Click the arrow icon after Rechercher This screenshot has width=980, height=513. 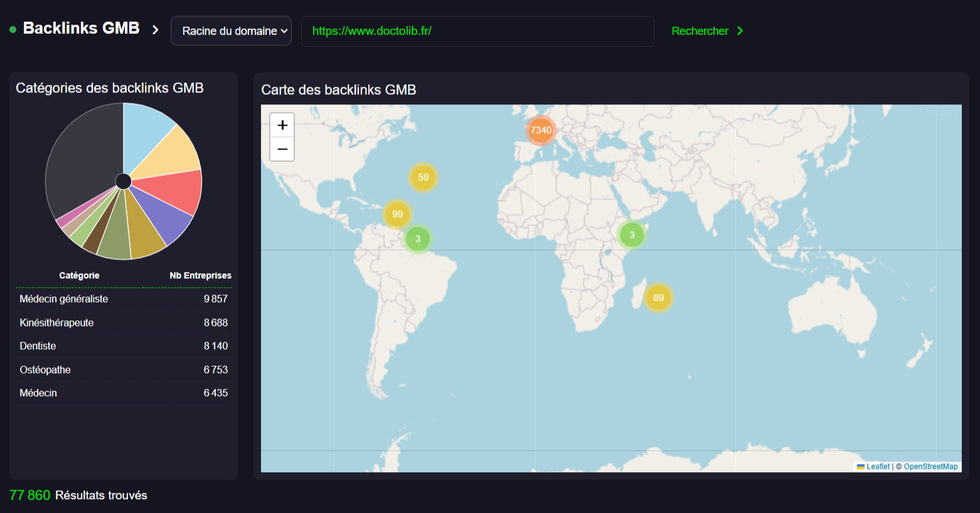coord(740,31)
